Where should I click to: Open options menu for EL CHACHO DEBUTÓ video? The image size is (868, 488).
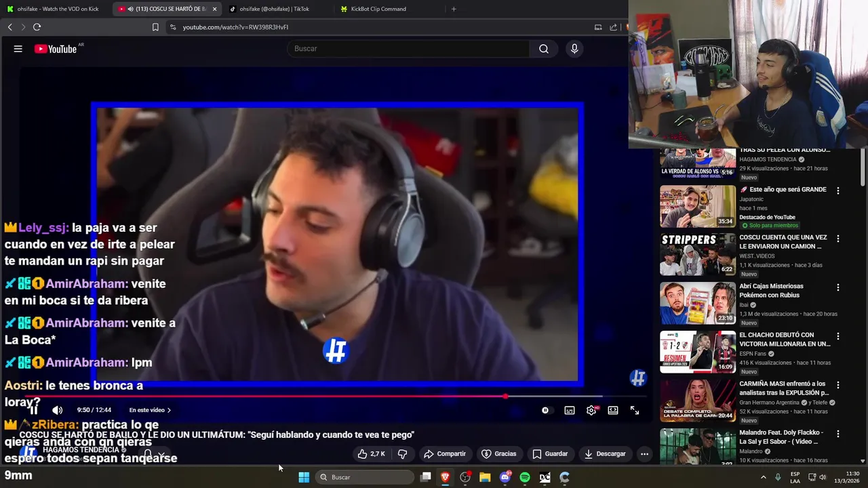click(x=838, y=336)
